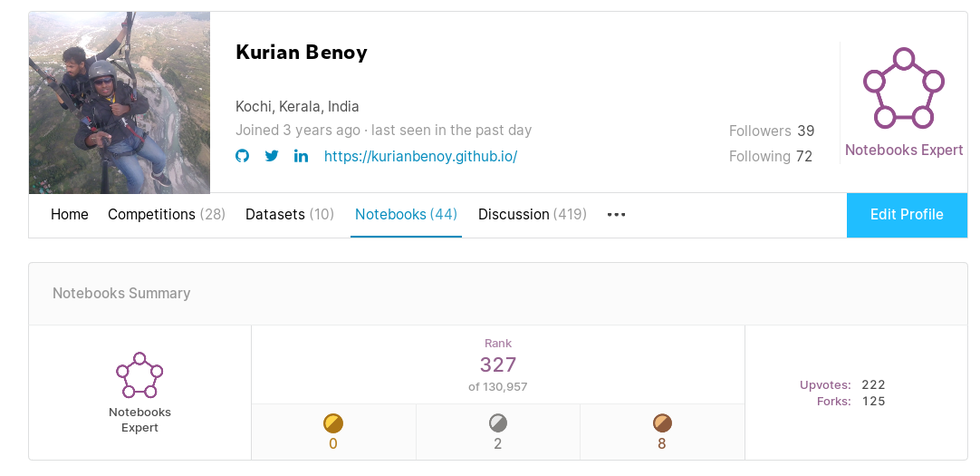Open the LinkedIn profile icon
Screen dimensions: 980x476
[301, 156]
